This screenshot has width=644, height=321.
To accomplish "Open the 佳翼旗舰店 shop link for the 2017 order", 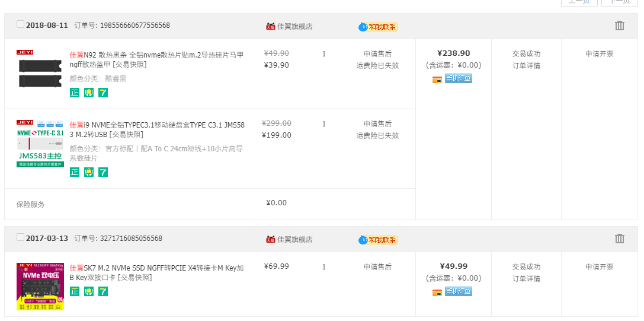I will pyautogui.click(x=295, y=239).
